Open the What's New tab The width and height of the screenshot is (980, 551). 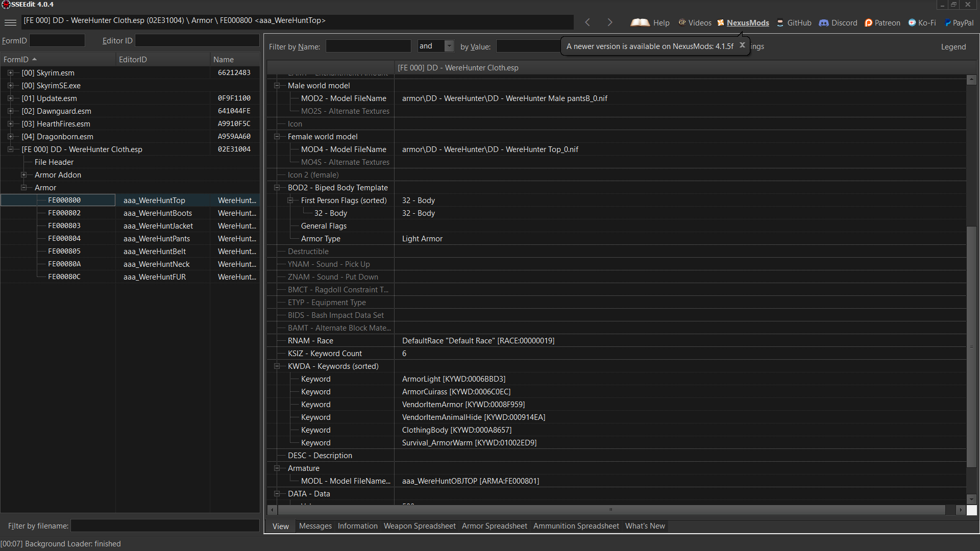click(645, 526)
